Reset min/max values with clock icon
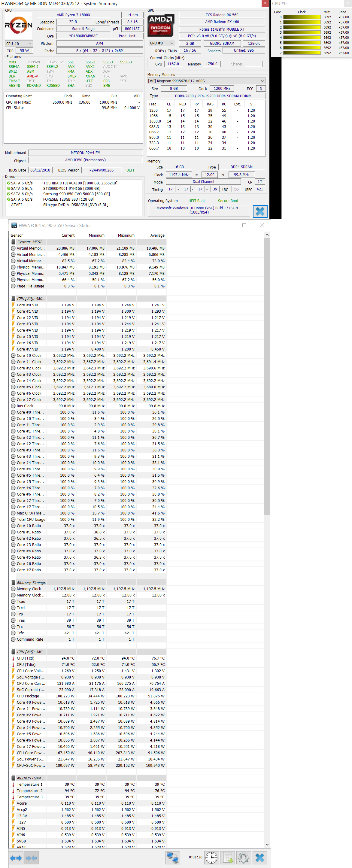 tap(211, 857)
